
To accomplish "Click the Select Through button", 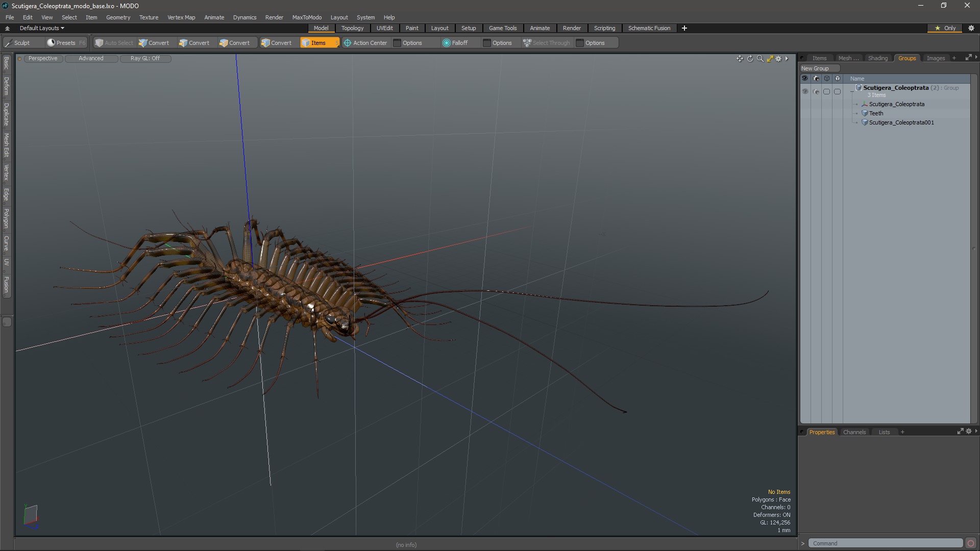I will click(546, 43).
